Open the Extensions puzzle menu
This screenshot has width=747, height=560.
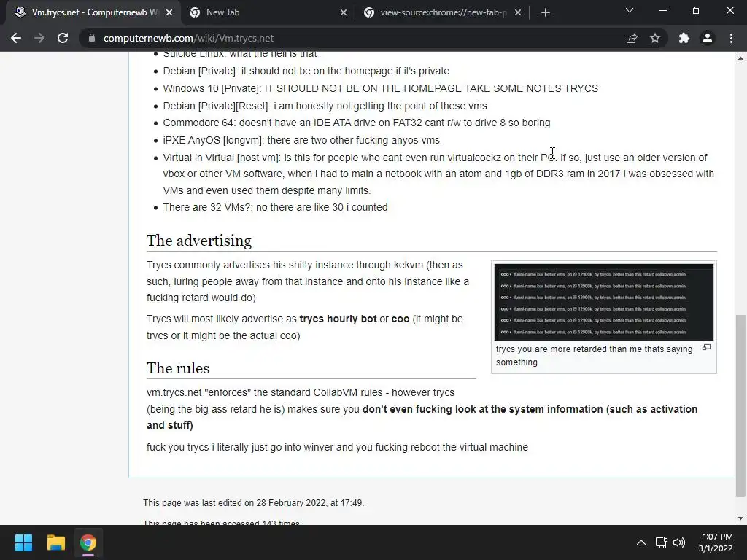pyautogui.click(x=684, y=38)
